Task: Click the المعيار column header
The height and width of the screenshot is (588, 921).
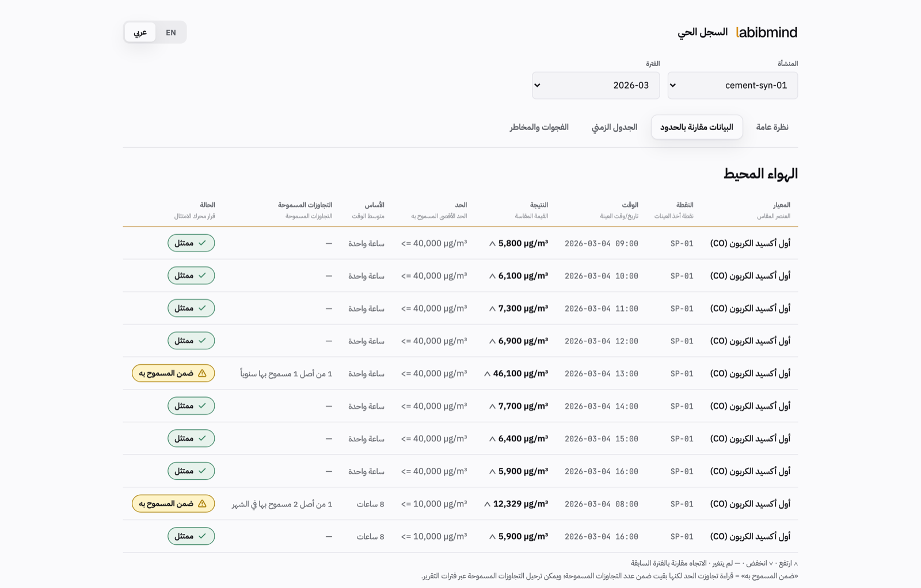Action: (781, 205)
